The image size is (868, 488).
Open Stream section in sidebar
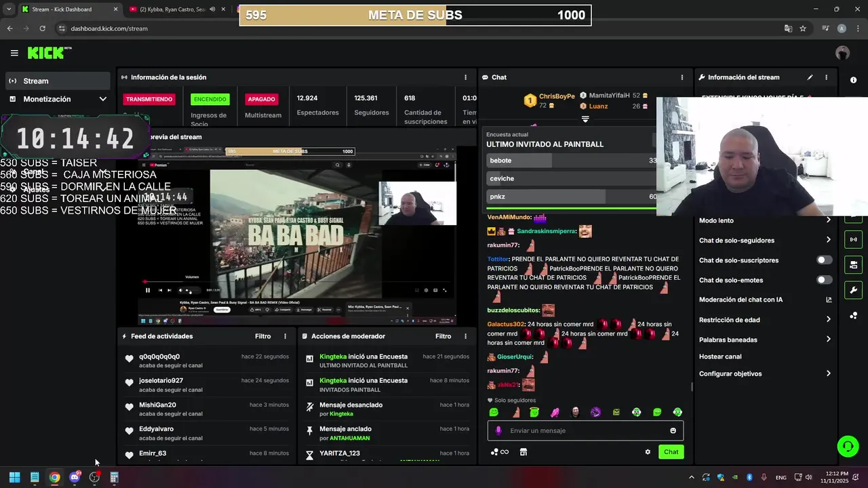coord(58,81)
